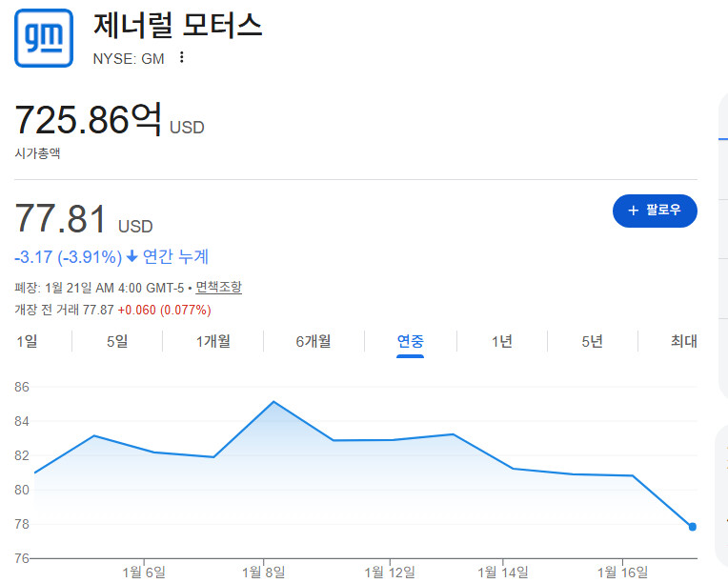The image size is (728, 583).
Task: Select the 1년 chart range tab
Action: click(x=502, y=342)
